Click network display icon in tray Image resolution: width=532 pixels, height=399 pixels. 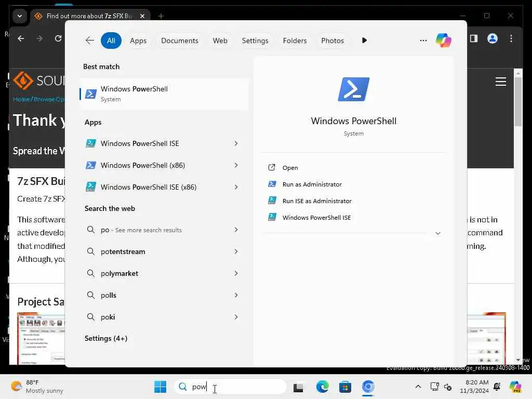[x=435, y=387]
